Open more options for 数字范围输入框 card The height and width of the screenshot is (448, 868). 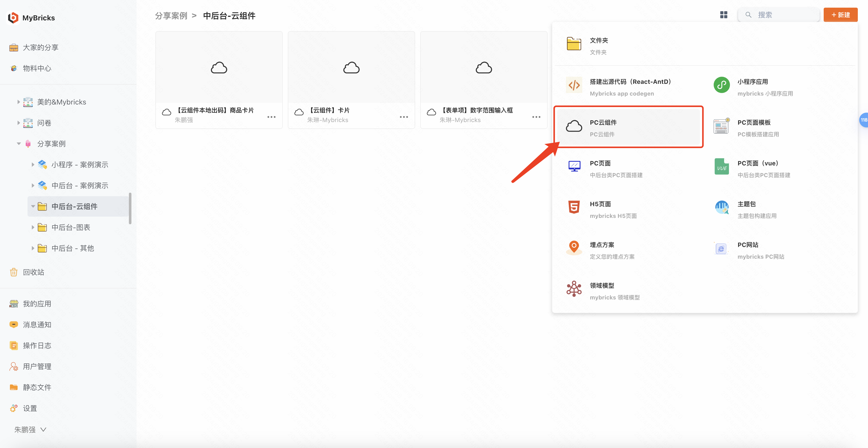pos(536,117)
